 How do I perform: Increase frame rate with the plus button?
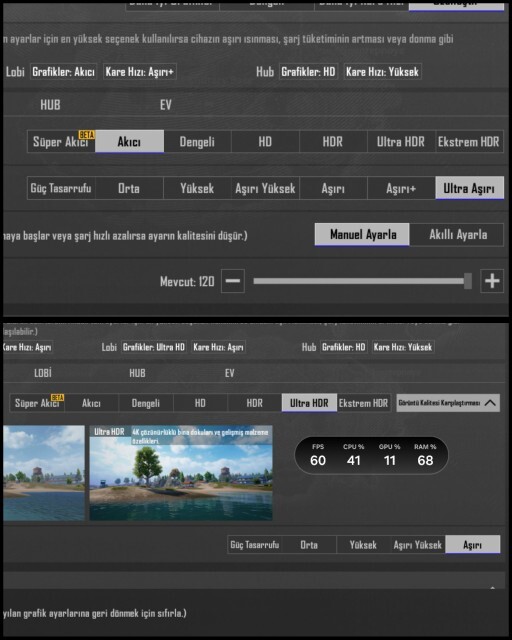pos(492,281)
